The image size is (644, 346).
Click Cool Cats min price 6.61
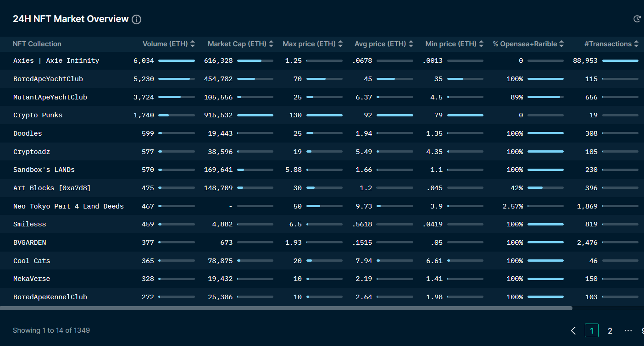434,261
